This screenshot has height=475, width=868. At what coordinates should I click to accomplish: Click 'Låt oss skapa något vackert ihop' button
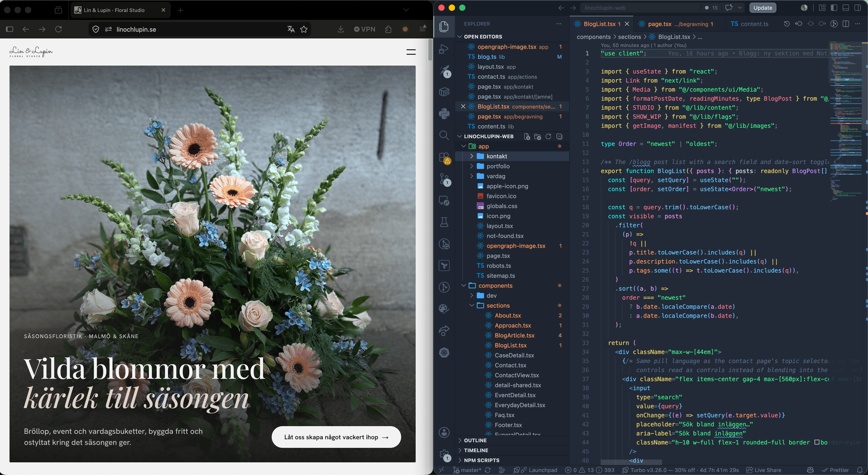pos(336,437)
